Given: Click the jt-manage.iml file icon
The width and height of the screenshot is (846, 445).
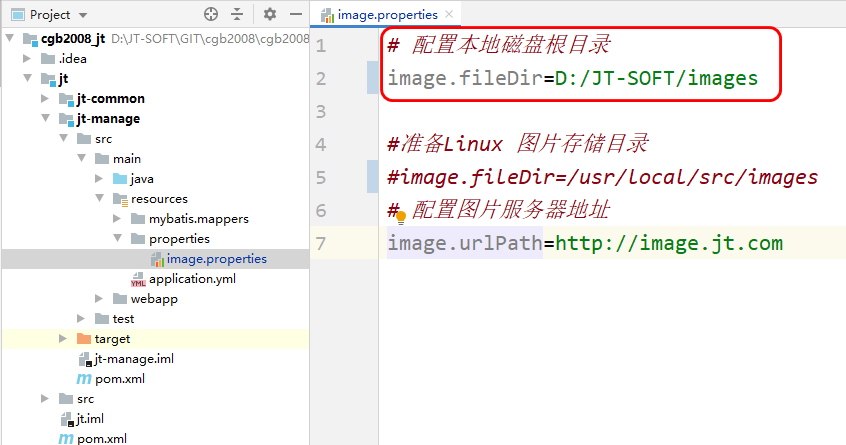Looking at the screenshot, I should pos(85,359).
